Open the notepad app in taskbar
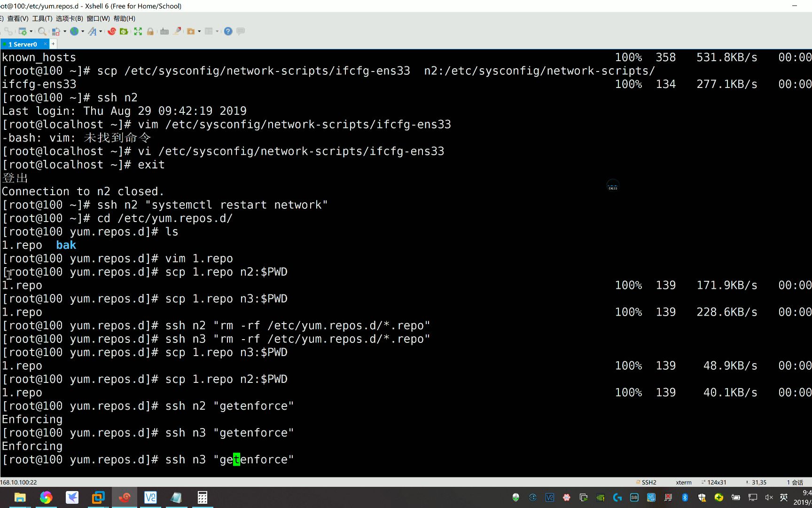Screen dimensions: 812x508 click(x=176, y=498)
